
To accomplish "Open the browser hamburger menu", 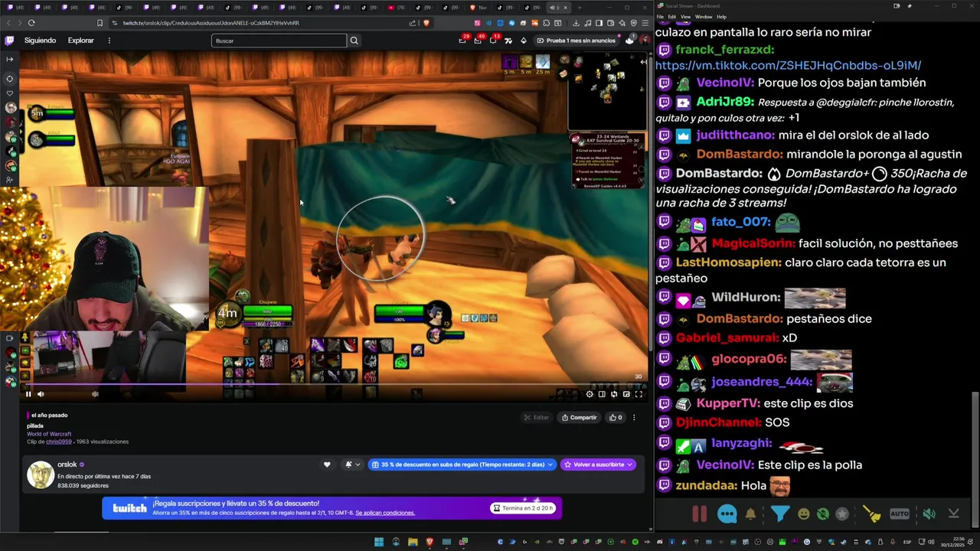I will (644, 23).
